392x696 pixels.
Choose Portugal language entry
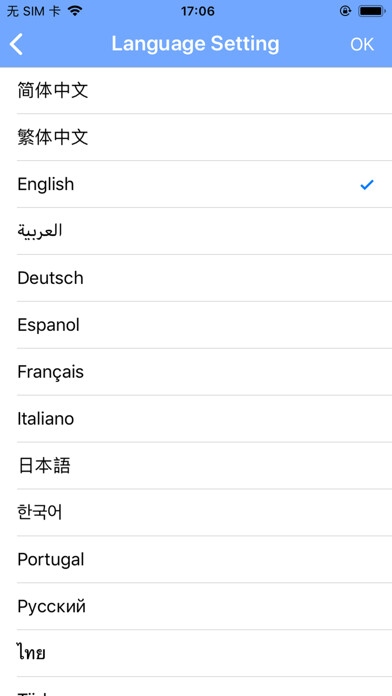pyautogui.click(x=196, y=559)
